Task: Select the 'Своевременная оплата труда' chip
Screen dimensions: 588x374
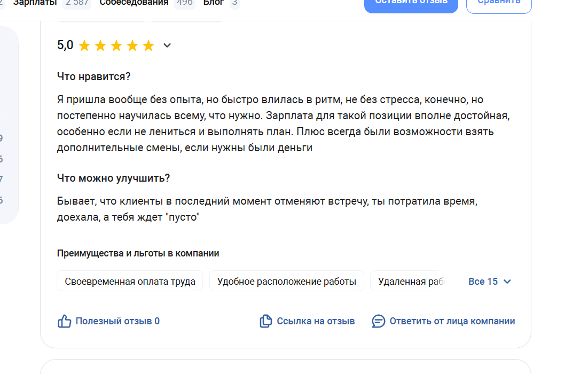Action: pyautogui.click(x=130, y=282)
